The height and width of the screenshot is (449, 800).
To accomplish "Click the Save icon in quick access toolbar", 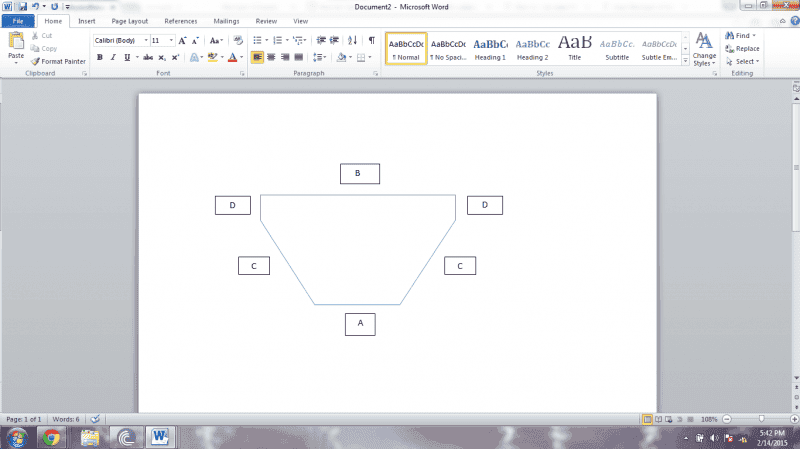I will pos(22,7).
